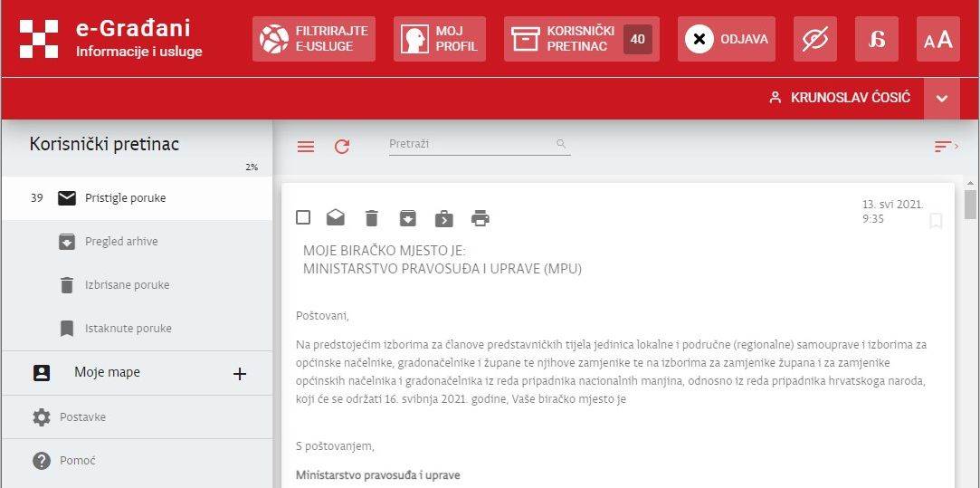This screenshot has height=488, width=980.
Task: Open Pristigle poruke inbox folder
Action: pos(137,198)
